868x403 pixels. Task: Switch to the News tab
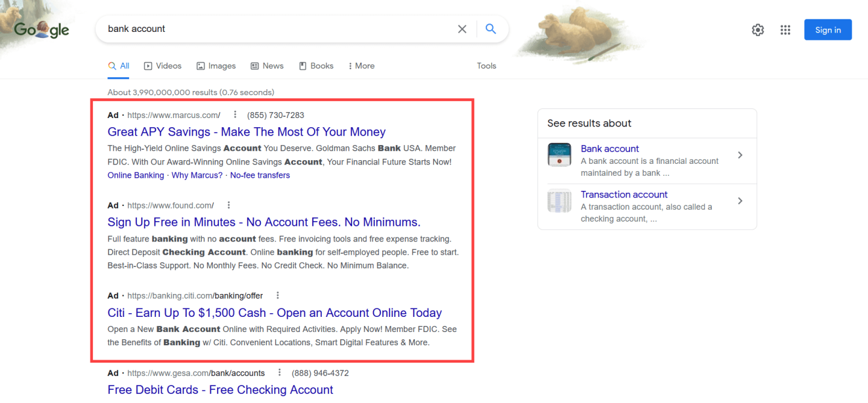coord(267,66)
